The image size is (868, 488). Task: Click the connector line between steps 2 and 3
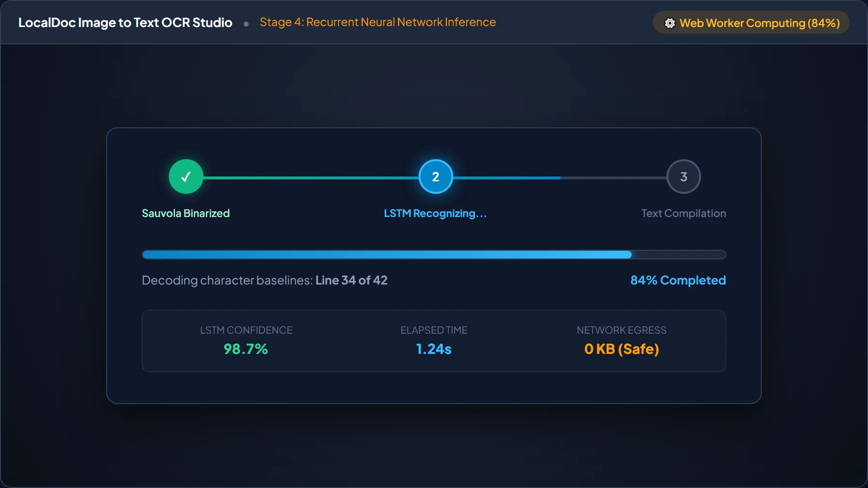pyautogui.click(x=559, y=178)
